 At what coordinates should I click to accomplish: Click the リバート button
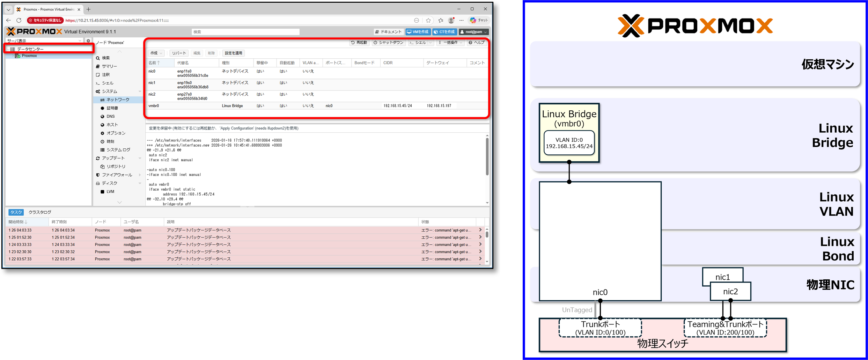coord(179,53)
